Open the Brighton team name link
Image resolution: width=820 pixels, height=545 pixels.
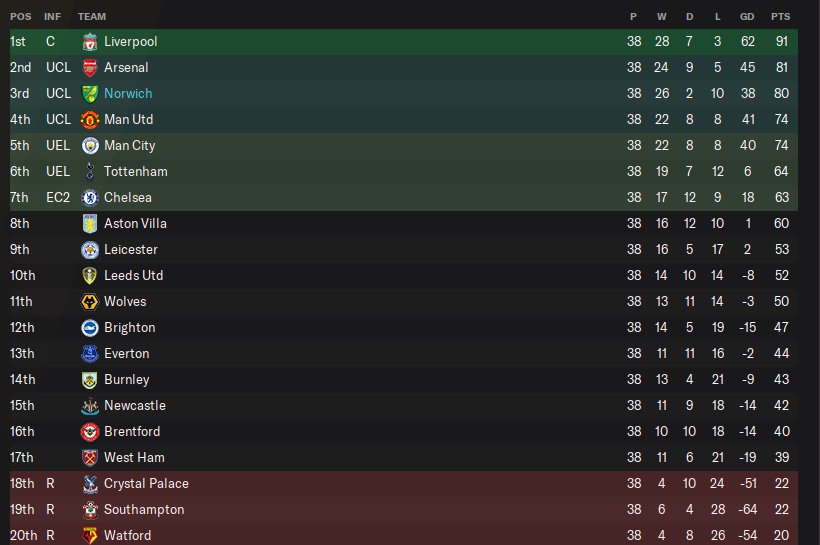[x=130, y=328]
